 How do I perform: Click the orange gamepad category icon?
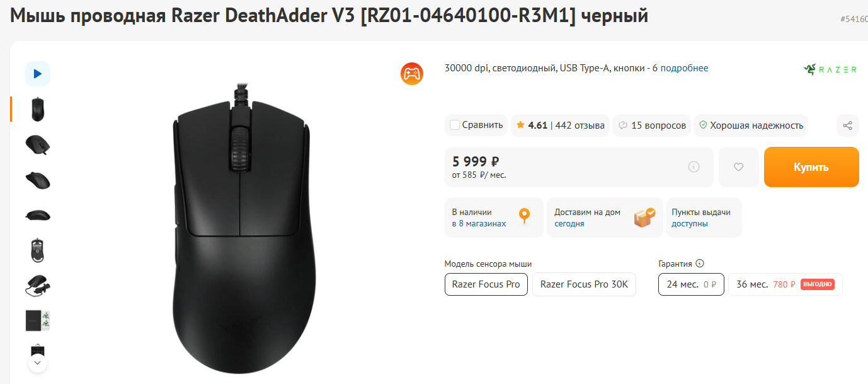click(412, 74)
